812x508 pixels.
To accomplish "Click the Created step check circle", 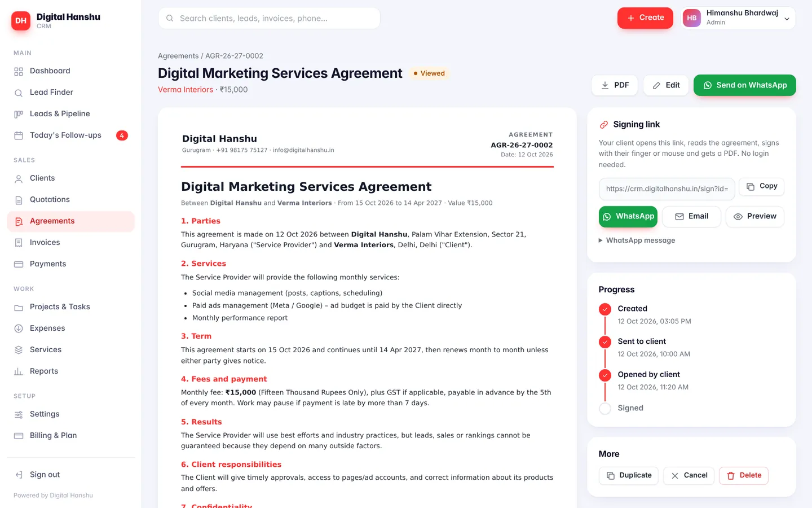I will [x=605, y=309].
